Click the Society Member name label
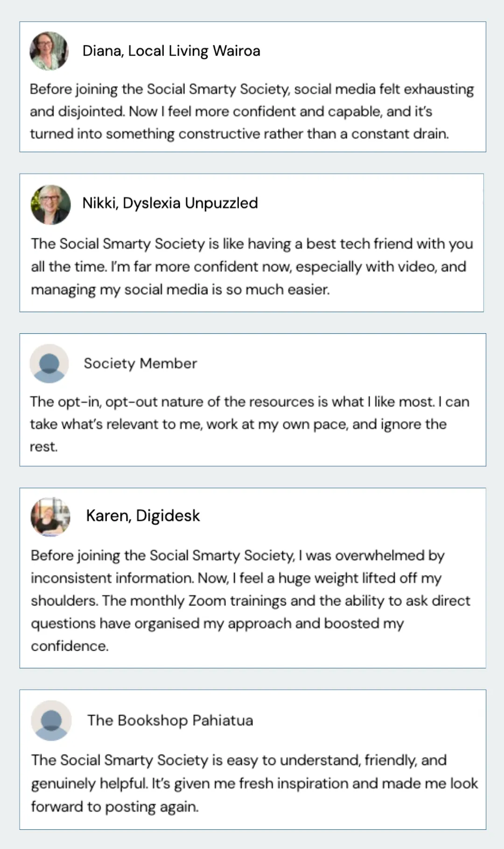 click(x=140, y=363)
